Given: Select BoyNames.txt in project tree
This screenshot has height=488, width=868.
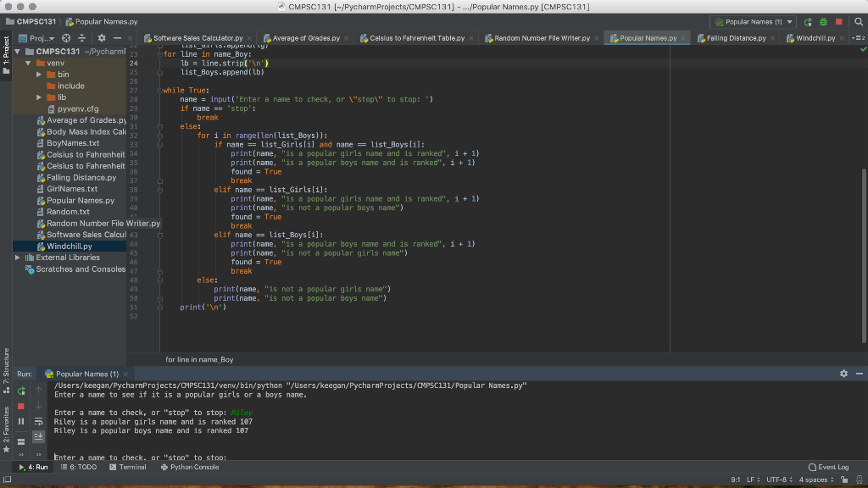Looking at the screenshot, I should [72, 143].
